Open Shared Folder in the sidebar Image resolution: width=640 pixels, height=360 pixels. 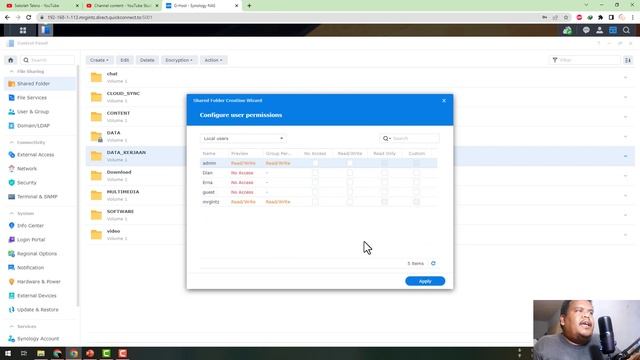point(40,84)
